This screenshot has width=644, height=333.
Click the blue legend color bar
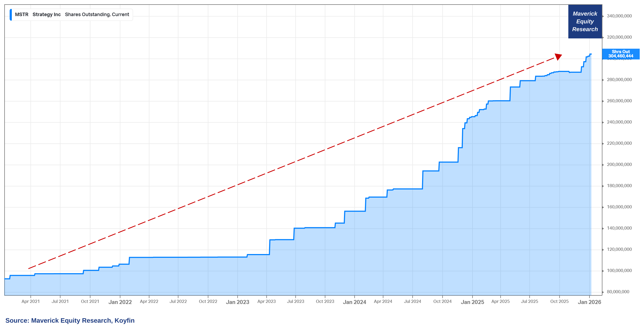[x=11, y=15]
